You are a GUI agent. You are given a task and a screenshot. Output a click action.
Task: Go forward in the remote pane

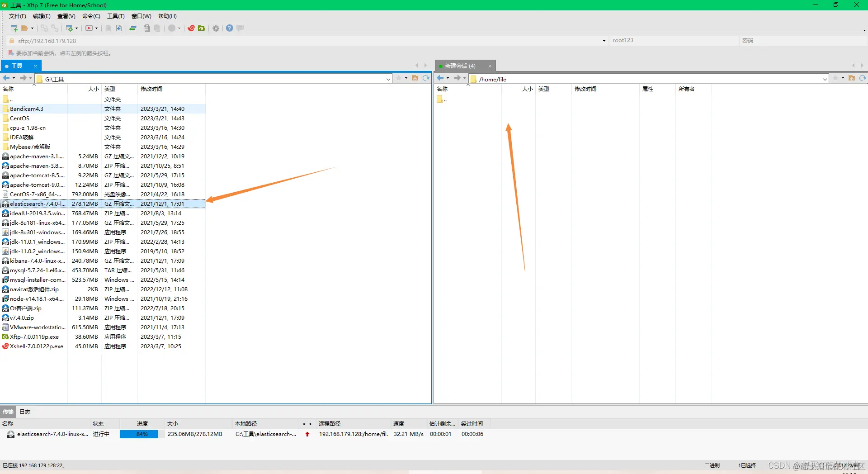(x=457, y=78)
